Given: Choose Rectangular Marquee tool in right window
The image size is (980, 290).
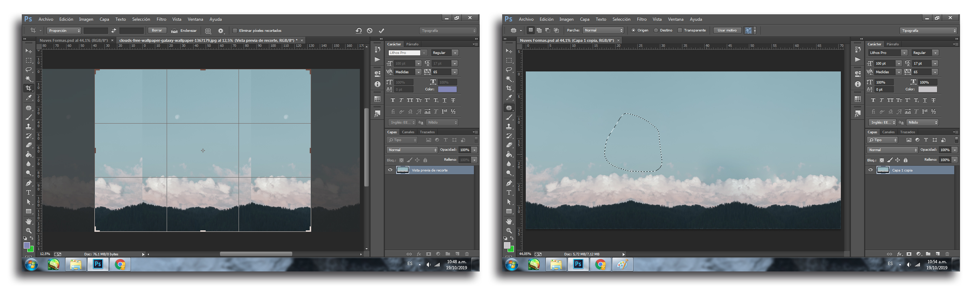Looking at the screenshot, I should (509, 60).
